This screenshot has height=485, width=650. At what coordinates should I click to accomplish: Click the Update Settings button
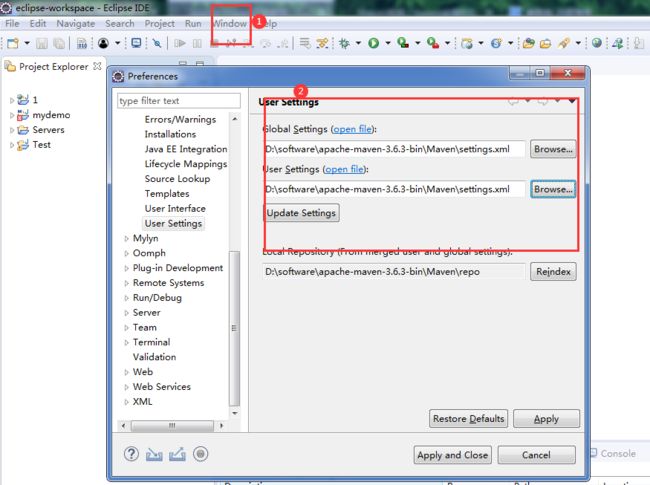(301, 213)
